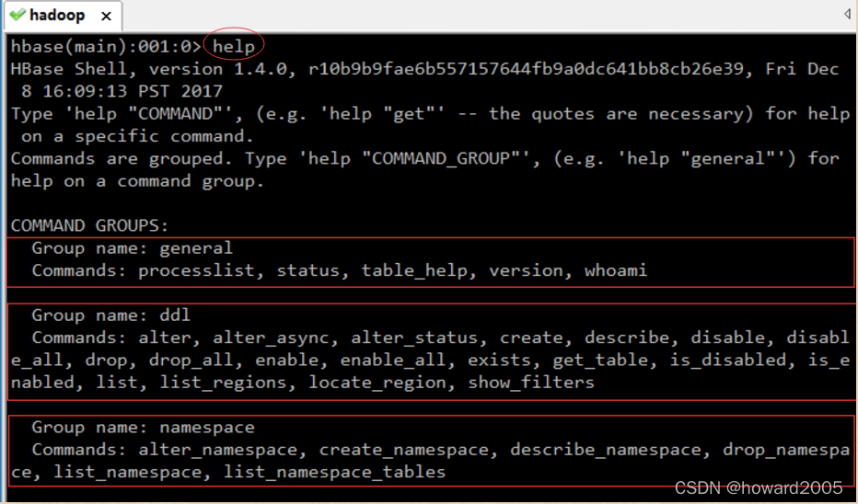
Task: Click the 'show_filters' command
Action: click(x=531, y=383)
